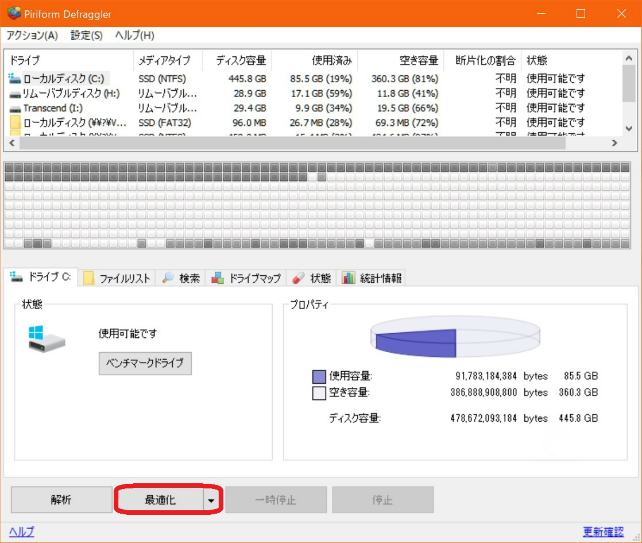Click the pill icon on the 状態 tab

[298, 278]
